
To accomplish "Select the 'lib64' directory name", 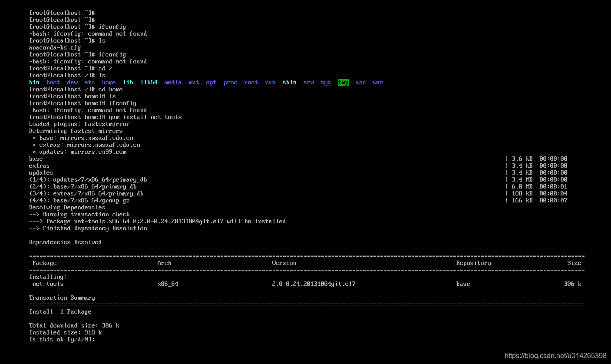I will click(149, 83).
